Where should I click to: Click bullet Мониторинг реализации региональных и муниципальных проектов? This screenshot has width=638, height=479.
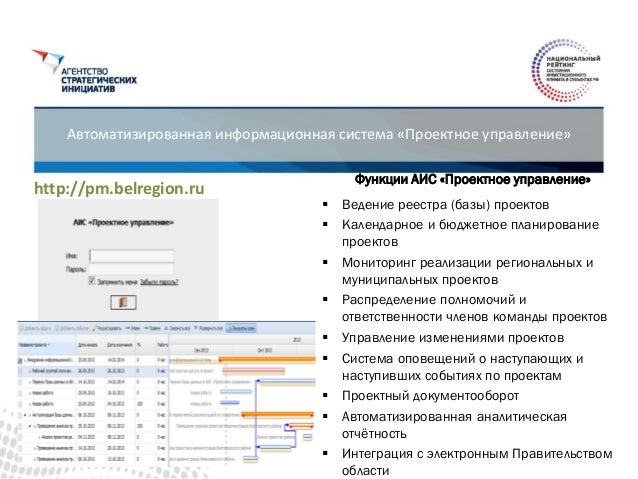click(468, 271)
